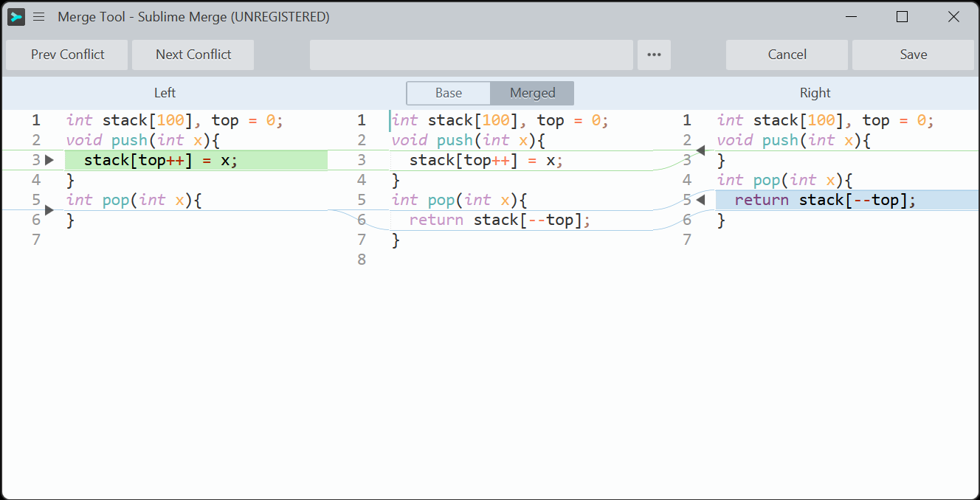Apply the Left change arrow at line 3
The height and width of the screenshot is (500, 980).
click(x=49, y=160)
